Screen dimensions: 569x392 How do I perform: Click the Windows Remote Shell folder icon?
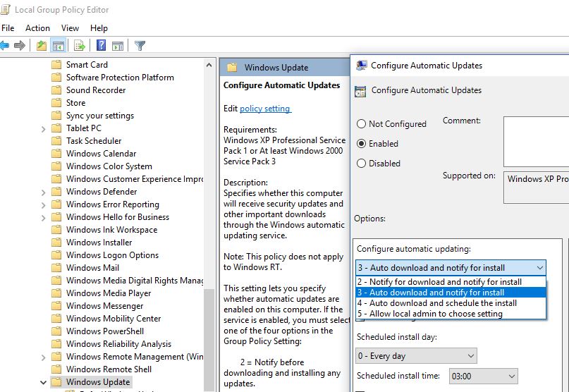coord(56,369)
